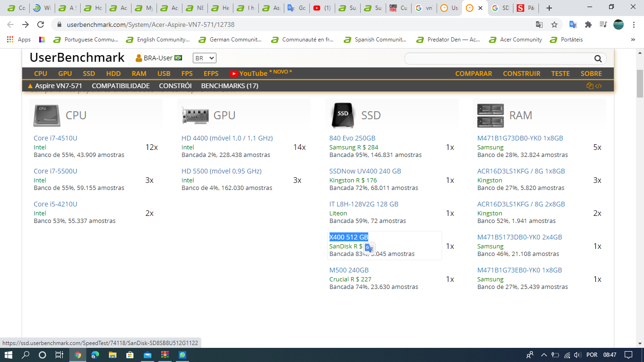Click the page vertical scrollbar thumb
Image resolution: width=644 pixels, height=362 pixels.
point(640,83)
